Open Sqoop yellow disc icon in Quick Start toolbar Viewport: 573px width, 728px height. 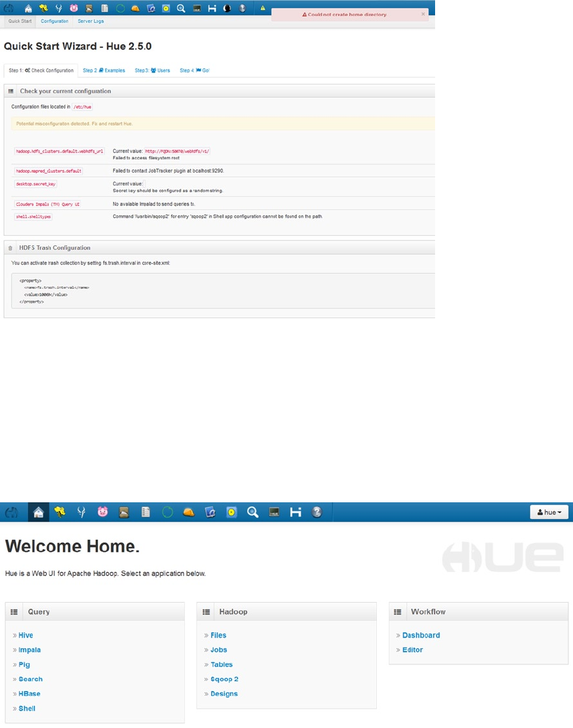point(165,8)
